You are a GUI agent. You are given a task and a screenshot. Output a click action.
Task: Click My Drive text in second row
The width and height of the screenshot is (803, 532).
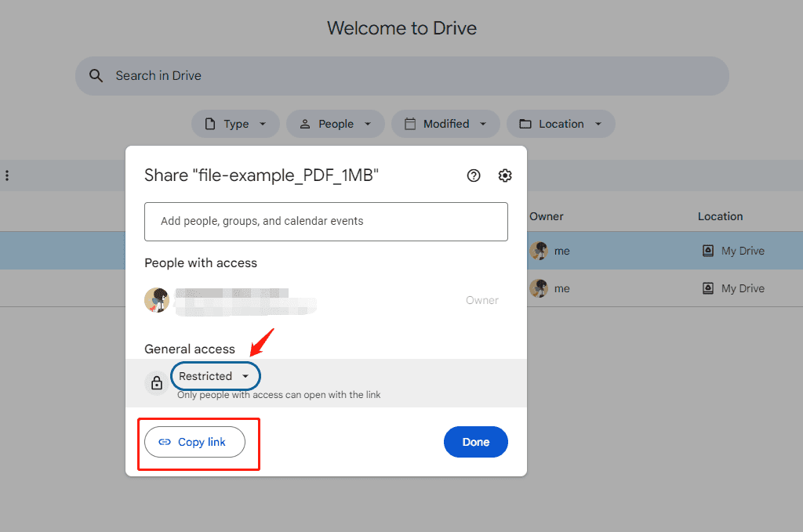743,288
